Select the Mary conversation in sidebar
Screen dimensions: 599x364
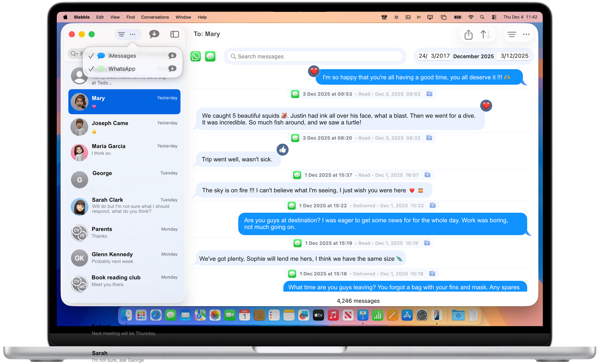point(124,102)
